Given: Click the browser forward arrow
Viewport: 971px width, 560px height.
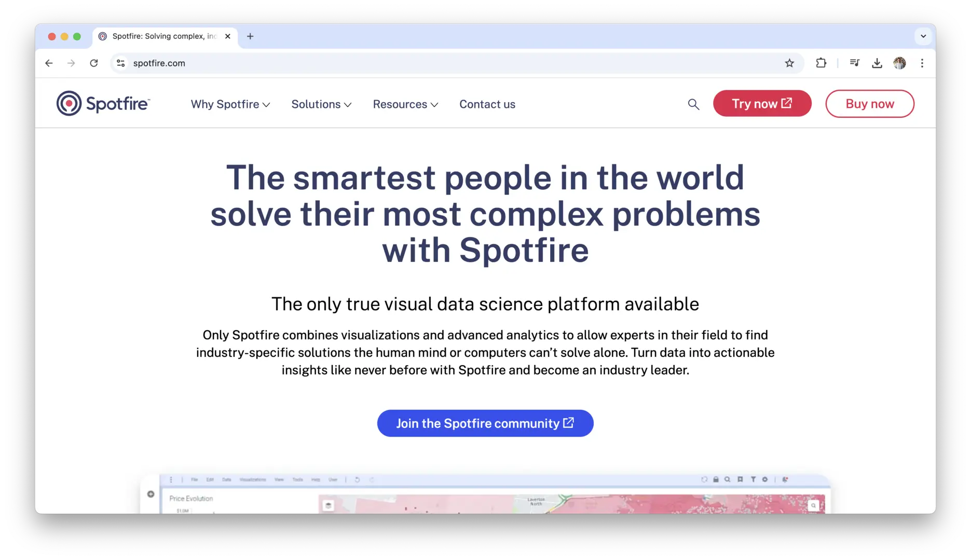Looking at the screenshot, I should click(x=71, y=63).
